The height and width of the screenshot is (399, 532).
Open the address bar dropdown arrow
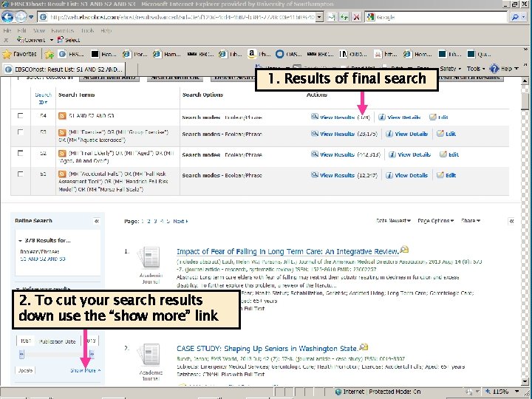(320, 17)
